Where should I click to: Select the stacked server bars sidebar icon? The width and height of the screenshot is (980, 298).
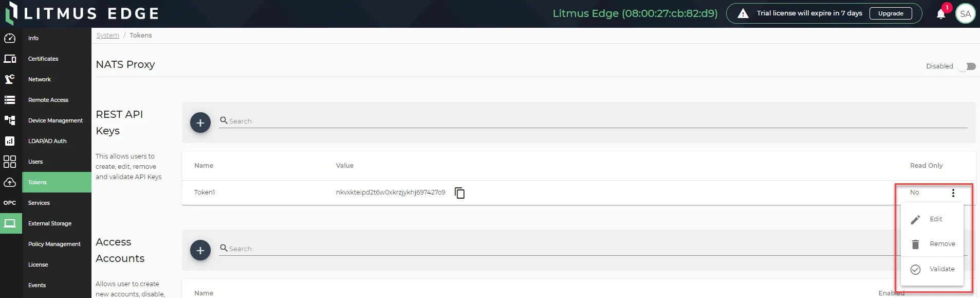[10, 100]
